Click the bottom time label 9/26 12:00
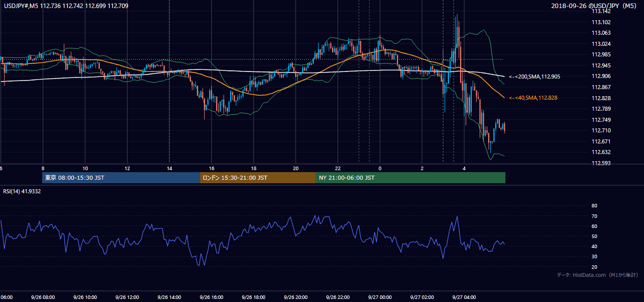Screen dimensions: 644x302 click(126, 297)
